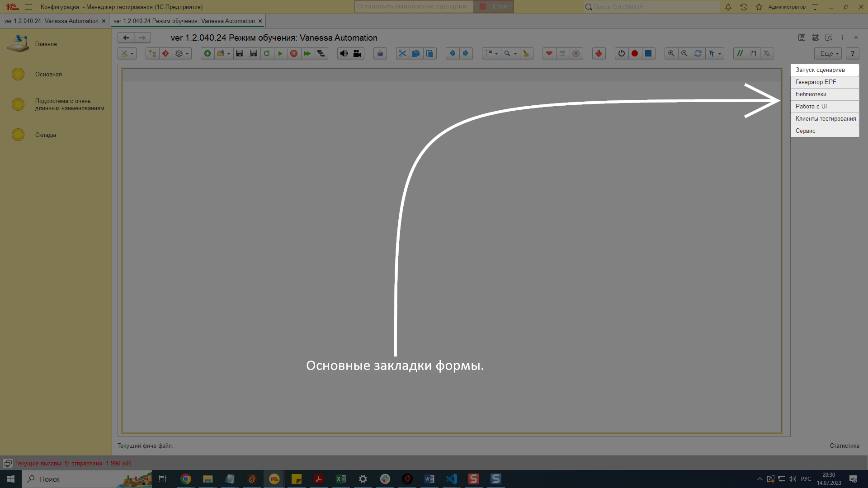Click the zoom in magnifier icon
The height and width of the screenshot is (488, 868).
click(x=671, y=53)
